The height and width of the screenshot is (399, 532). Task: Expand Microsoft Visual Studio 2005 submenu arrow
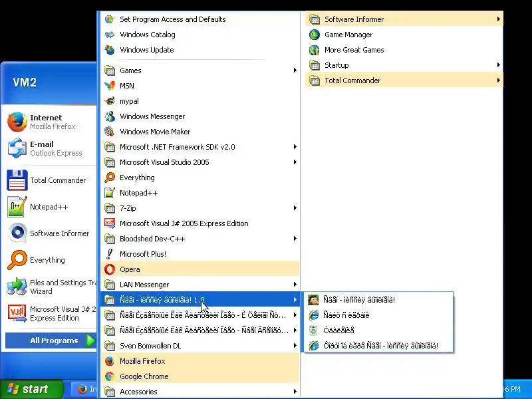tap(295, 162)
